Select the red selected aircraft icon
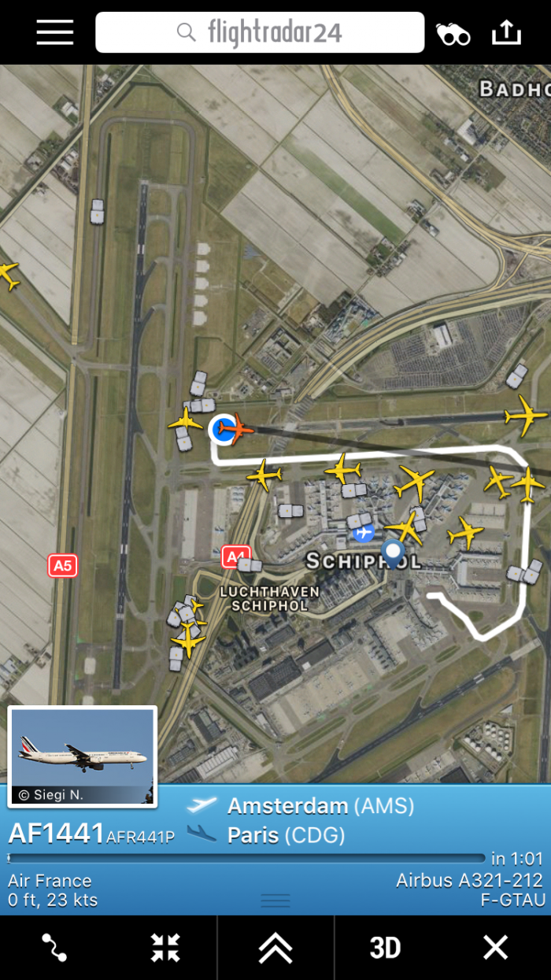Image resolution: width=551 pixels, height=980 pixels. pyautogui.click(x=235, y=429)
